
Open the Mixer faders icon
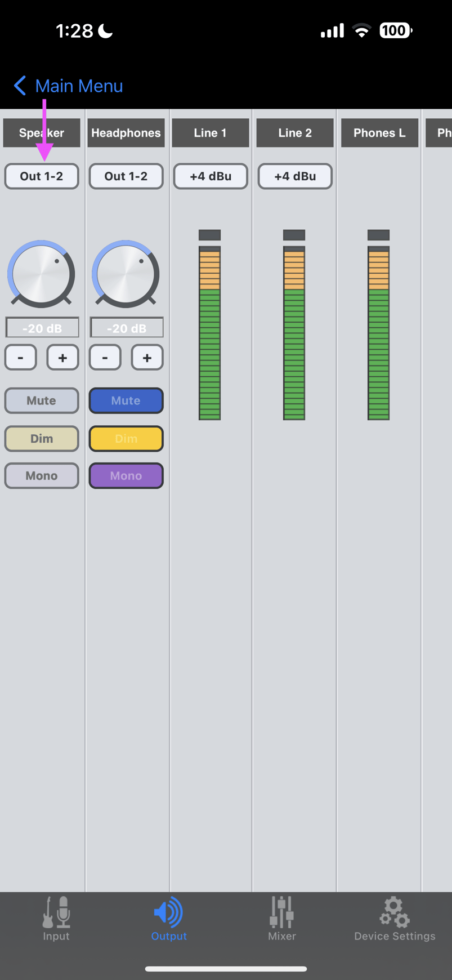(x=281, y=912)
